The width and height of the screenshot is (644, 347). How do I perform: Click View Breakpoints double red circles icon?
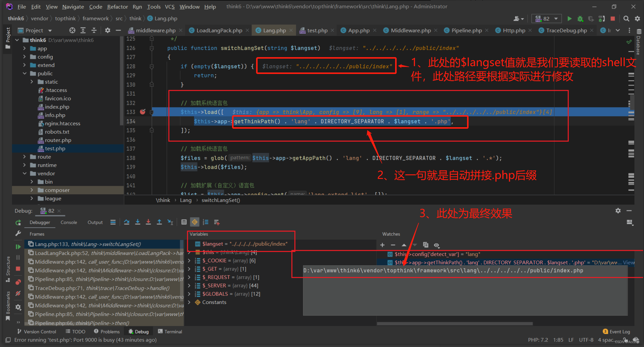pos(18,282)
